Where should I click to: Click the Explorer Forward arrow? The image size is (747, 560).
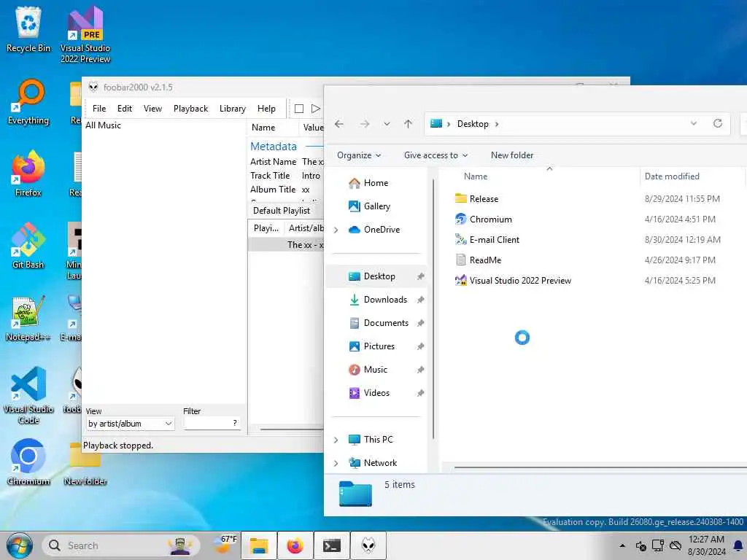tap(365, 124)
